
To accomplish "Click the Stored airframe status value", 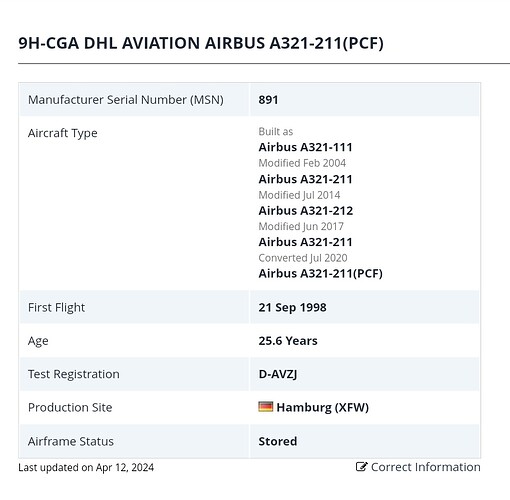I will click(x=278, y=441).
